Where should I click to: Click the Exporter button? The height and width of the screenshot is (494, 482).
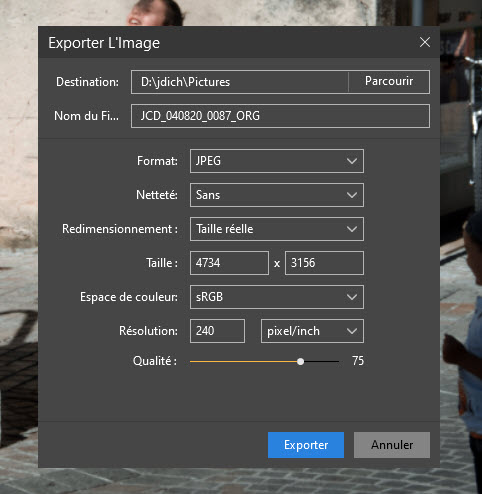coord(306,445)
